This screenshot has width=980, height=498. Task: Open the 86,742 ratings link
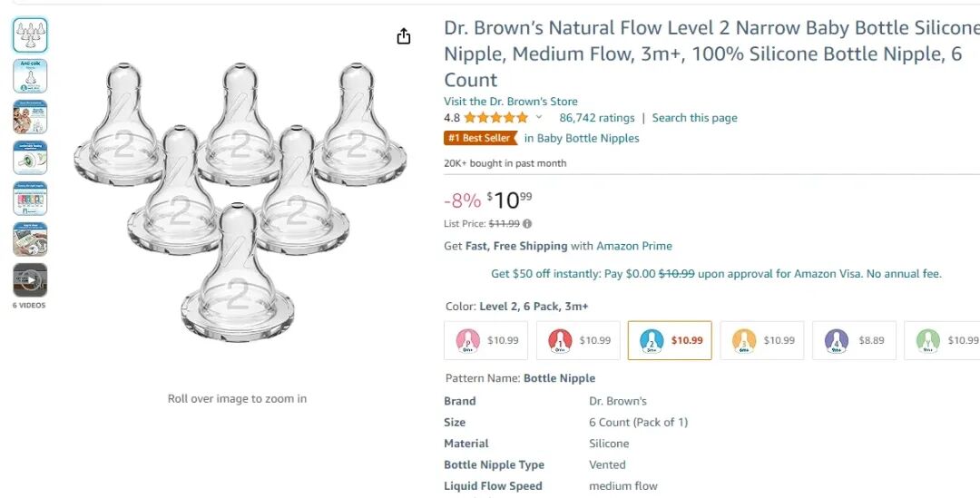coord(596,118)
